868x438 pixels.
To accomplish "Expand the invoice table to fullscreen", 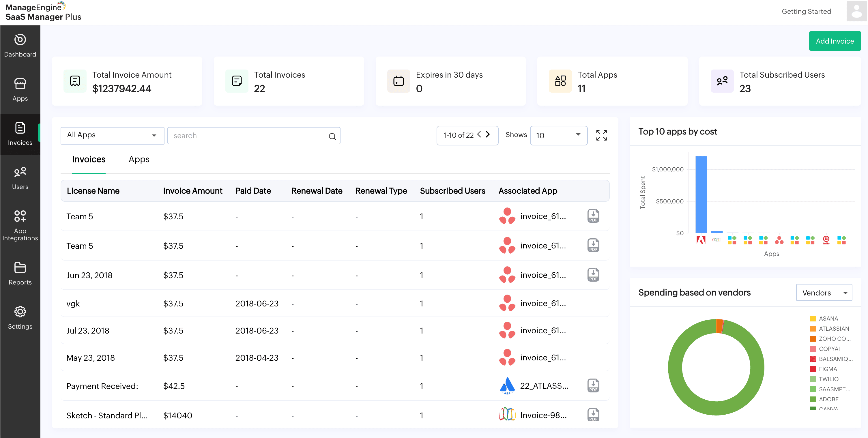I will tap(601, 135).
